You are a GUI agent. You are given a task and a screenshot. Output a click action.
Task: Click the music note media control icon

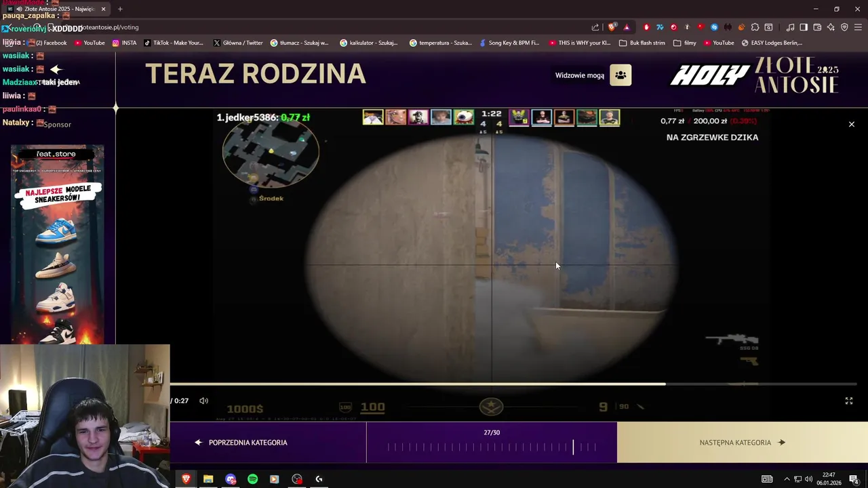[790, 27]
